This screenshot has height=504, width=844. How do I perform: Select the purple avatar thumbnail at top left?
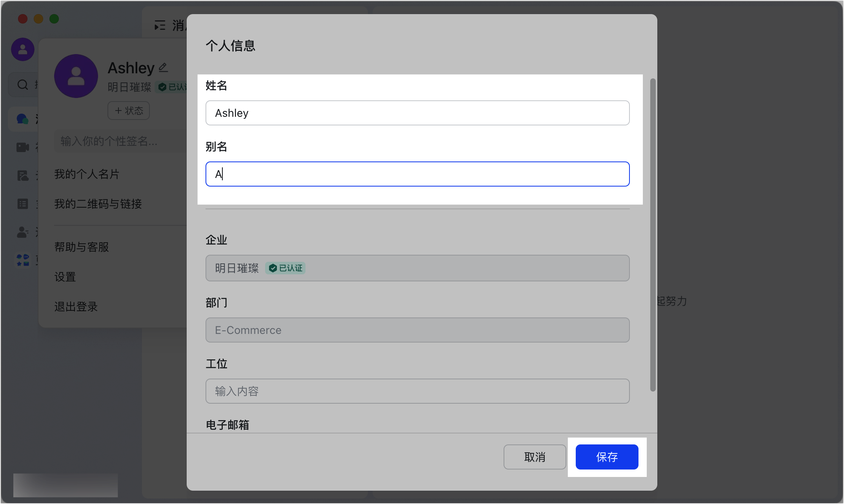pyautogui.click(x=22, y=49)
